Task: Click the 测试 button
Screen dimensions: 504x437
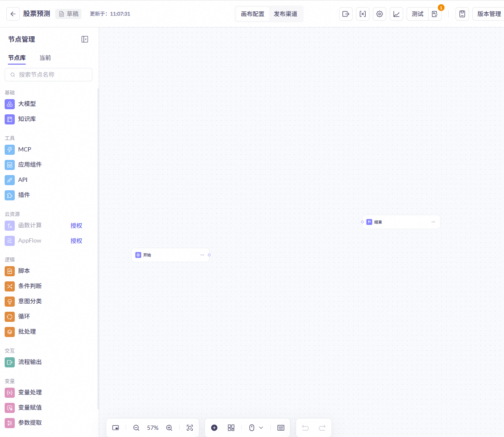Action: point(418,14)
